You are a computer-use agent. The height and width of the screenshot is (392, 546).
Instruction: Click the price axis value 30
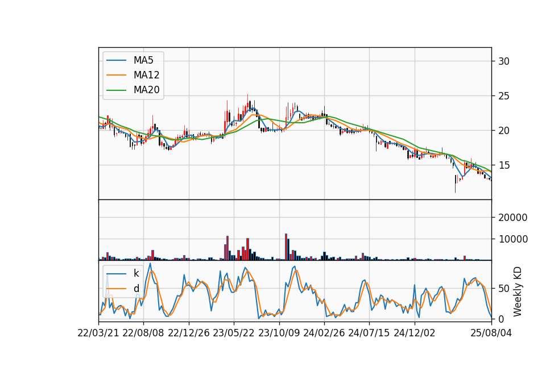pos(504,61)
